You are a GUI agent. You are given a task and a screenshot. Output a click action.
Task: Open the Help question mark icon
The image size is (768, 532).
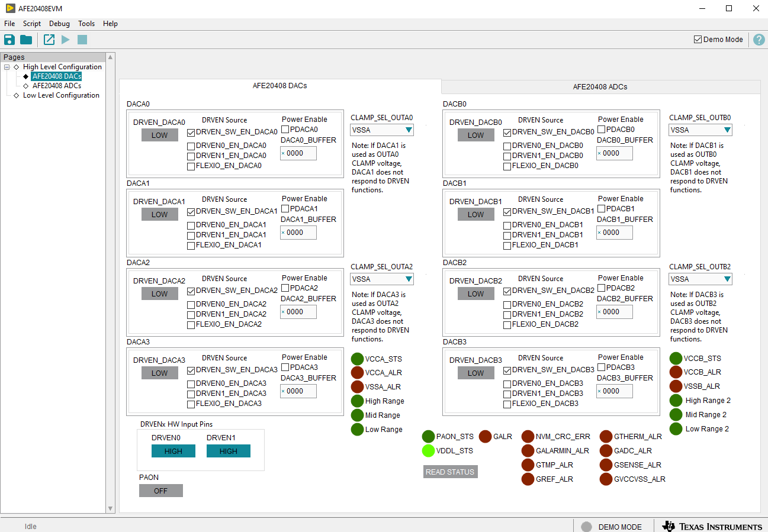point(759,40)
